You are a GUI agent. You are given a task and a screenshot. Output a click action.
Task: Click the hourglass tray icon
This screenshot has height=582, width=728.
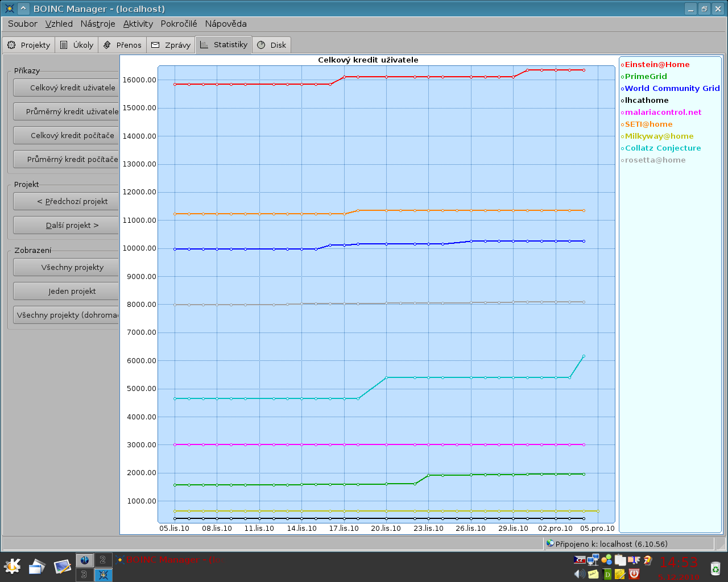[647, 560]
